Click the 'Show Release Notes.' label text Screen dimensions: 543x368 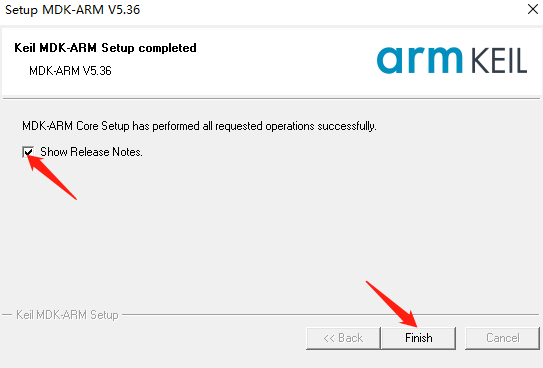point(91,152)
